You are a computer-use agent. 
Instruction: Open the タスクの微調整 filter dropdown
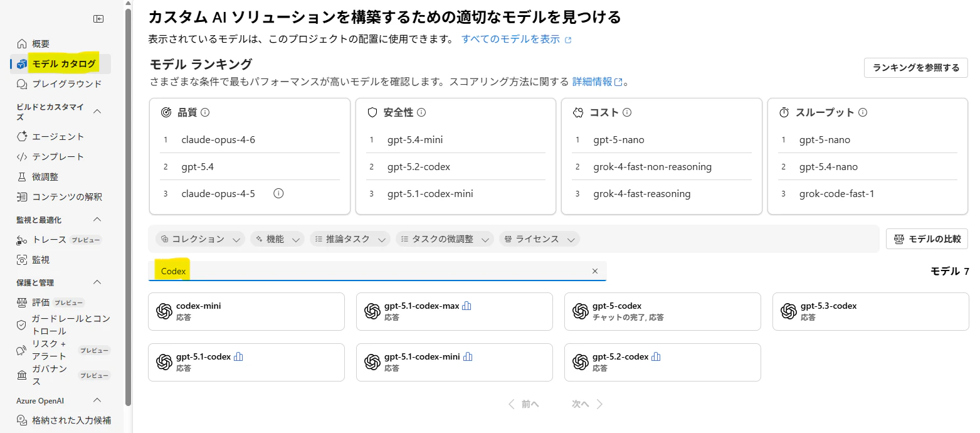point(445,239)
